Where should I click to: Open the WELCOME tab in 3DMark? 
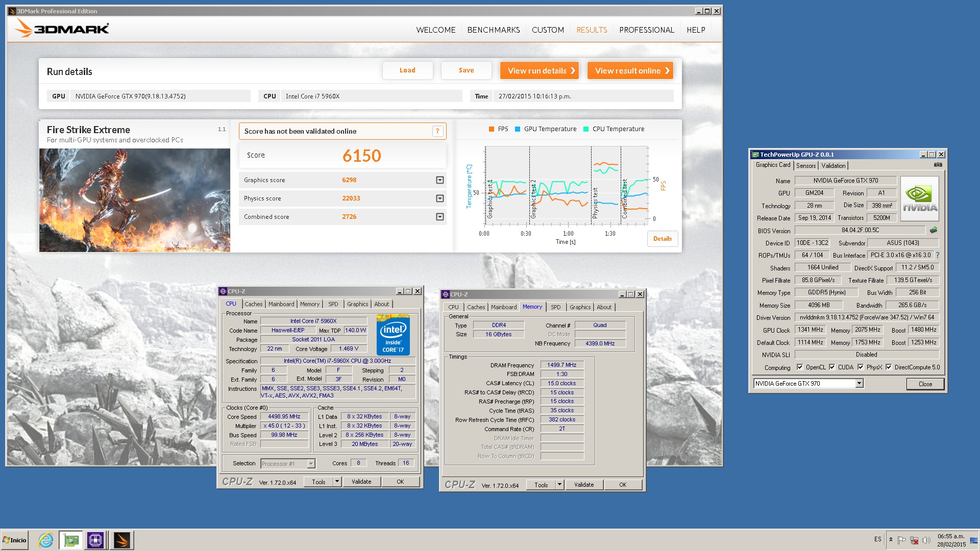point(435,30)
